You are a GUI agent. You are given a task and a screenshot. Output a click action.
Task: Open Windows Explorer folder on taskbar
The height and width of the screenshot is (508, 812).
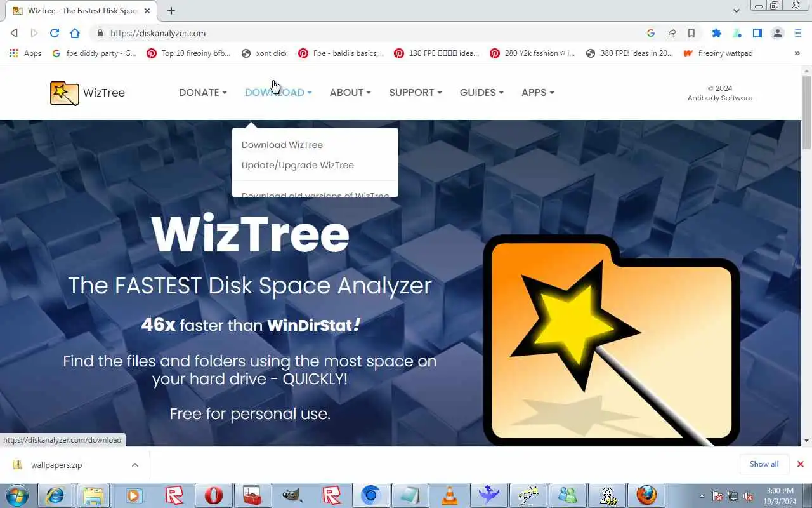pos(94,495)
